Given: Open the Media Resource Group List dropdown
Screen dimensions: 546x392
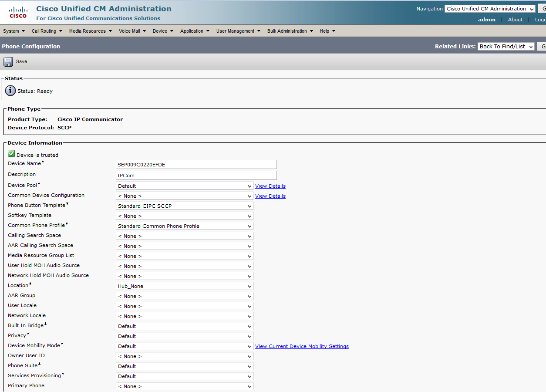Looking at the screenshot, I should tap(185, 256).
